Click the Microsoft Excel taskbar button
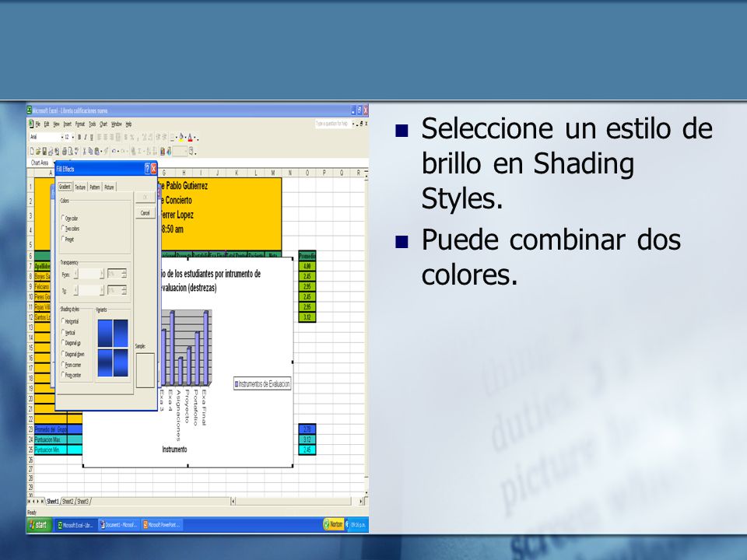Viewport: 747px width, 560px height. coord(75,525)
